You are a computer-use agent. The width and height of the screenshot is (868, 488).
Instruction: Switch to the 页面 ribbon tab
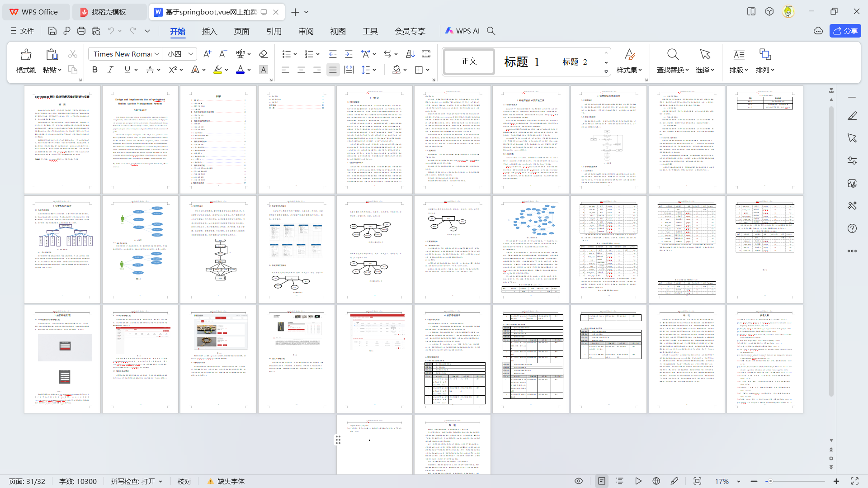241,31
